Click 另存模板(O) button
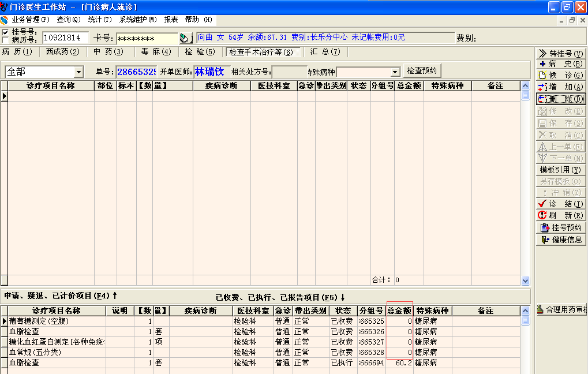Image resolution: width=588 pixels, height=374 pixels. [x=561, y=181]
